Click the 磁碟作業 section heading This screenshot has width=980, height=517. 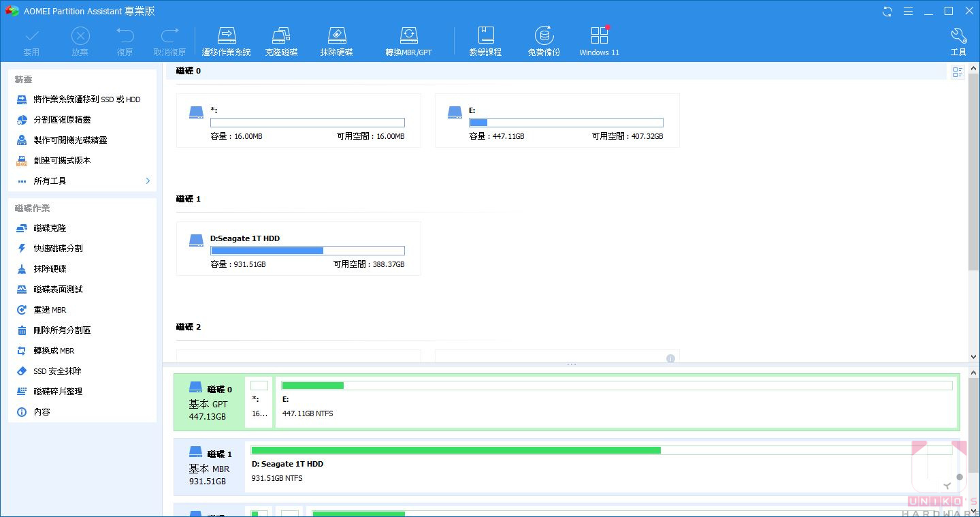pos(33,208)
